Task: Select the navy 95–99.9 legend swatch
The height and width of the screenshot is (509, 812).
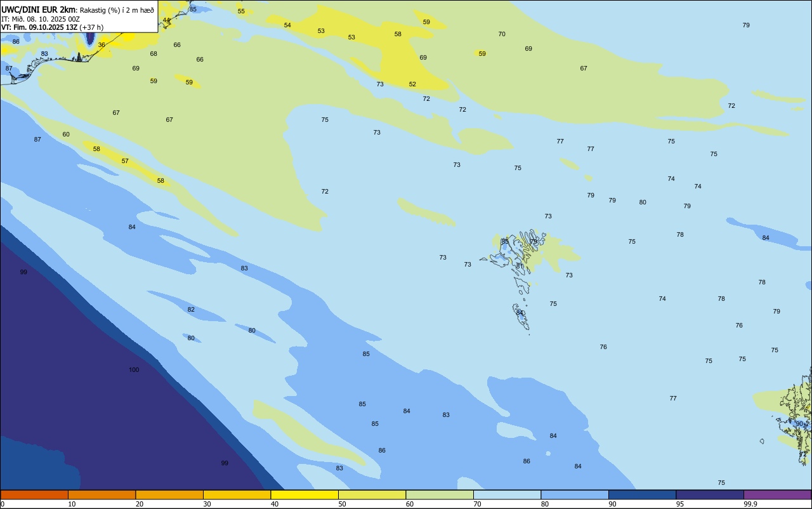Action: click(710, 494)
